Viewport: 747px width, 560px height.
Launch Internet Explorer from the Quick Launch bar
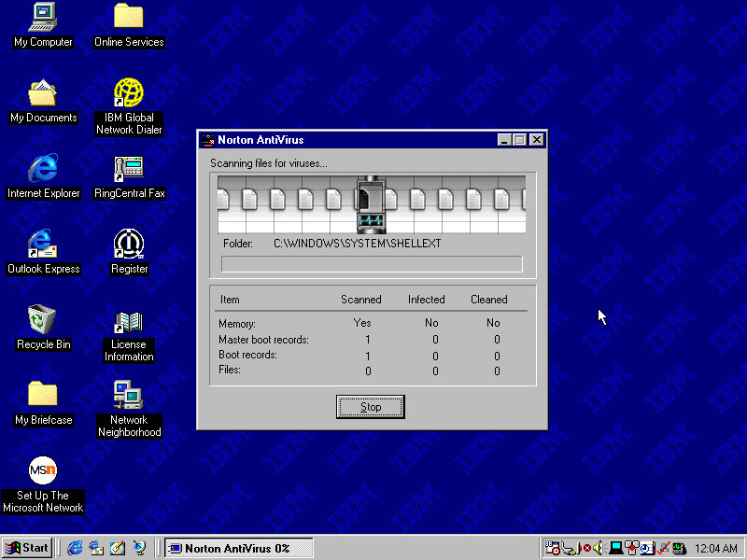(x=75, y=548)
